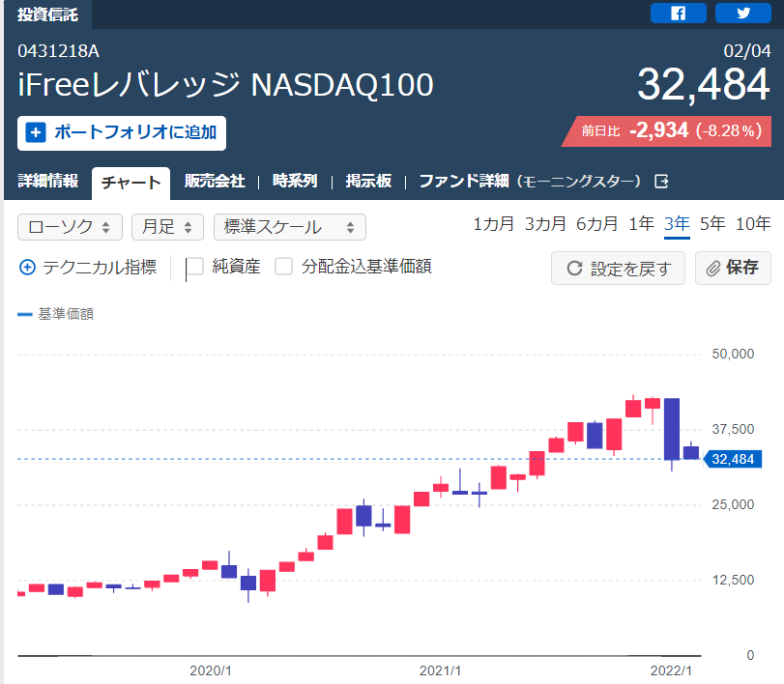Open the 販売会社 tab
Image resolution: width=784 pixels, height=684 pixels.
[215, 181]
